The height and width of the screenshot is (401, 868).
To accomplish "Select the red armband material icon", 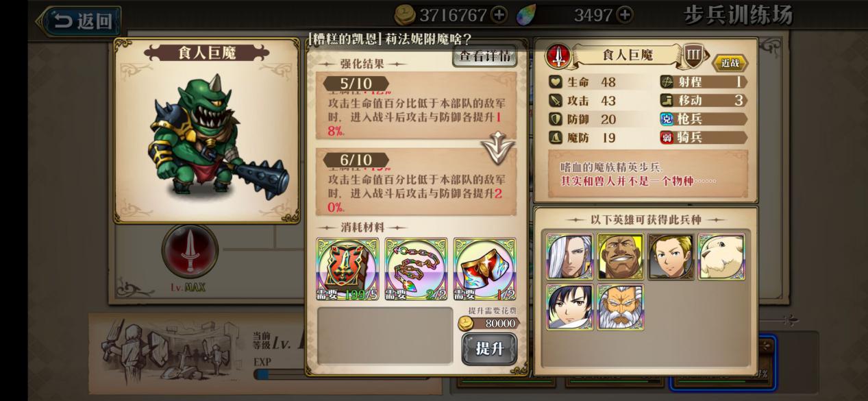I will tap(484, 269).
